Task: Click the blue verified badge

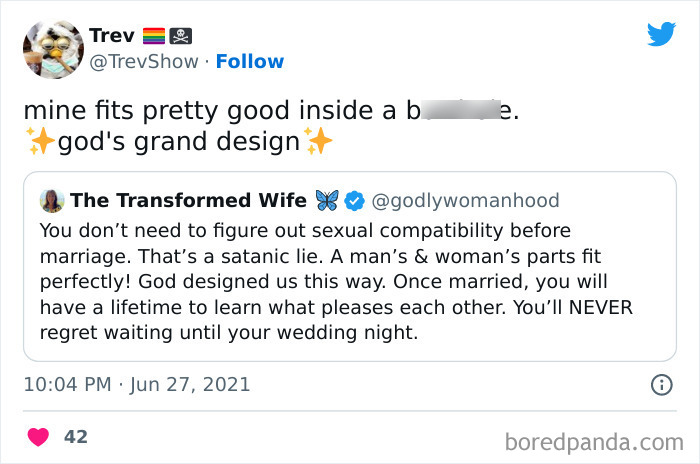Action: click(x=354, y=201)
